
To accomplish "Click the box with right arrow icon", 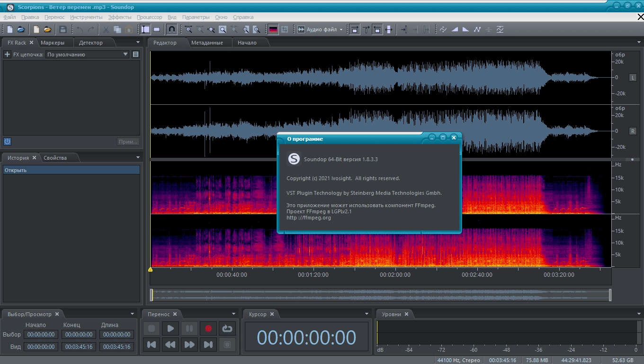I will [x=354, y=29].
